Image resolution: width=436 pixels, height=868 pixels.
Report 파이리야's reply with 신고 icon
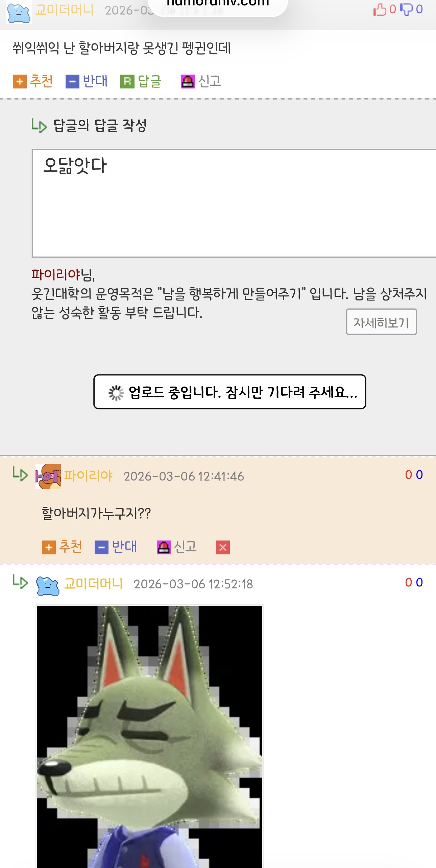point(177,547)
